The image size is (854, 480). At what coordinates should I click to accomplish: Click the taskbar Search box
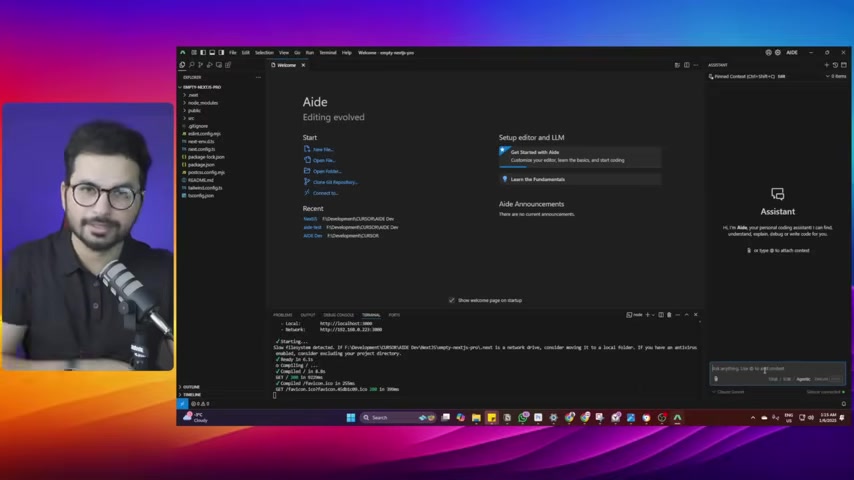[x=398, y=417]
